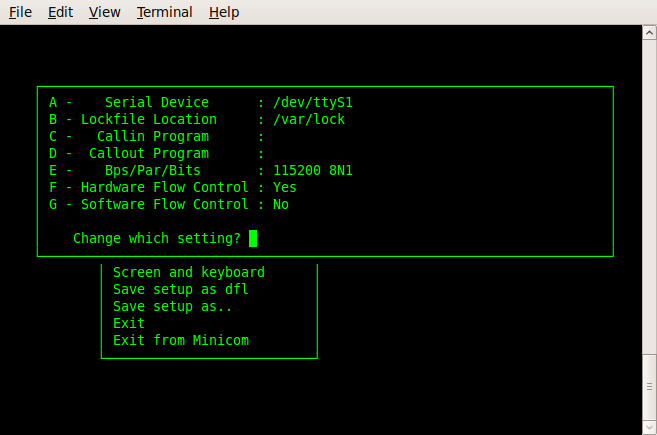The height and width of the screenshot is (435, 657).
Task: Click Hardware Flow Control Yes value
Action: click(285, 187)
